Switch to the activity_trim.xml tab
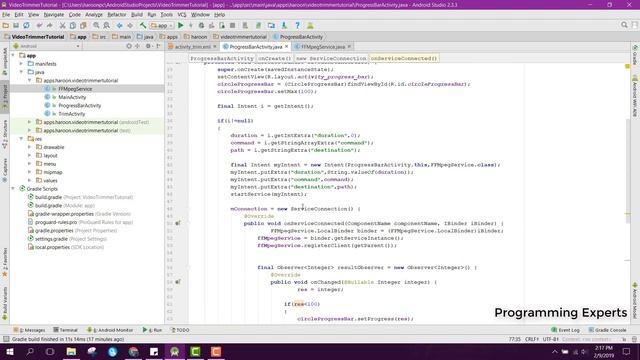 pos(193,47)
